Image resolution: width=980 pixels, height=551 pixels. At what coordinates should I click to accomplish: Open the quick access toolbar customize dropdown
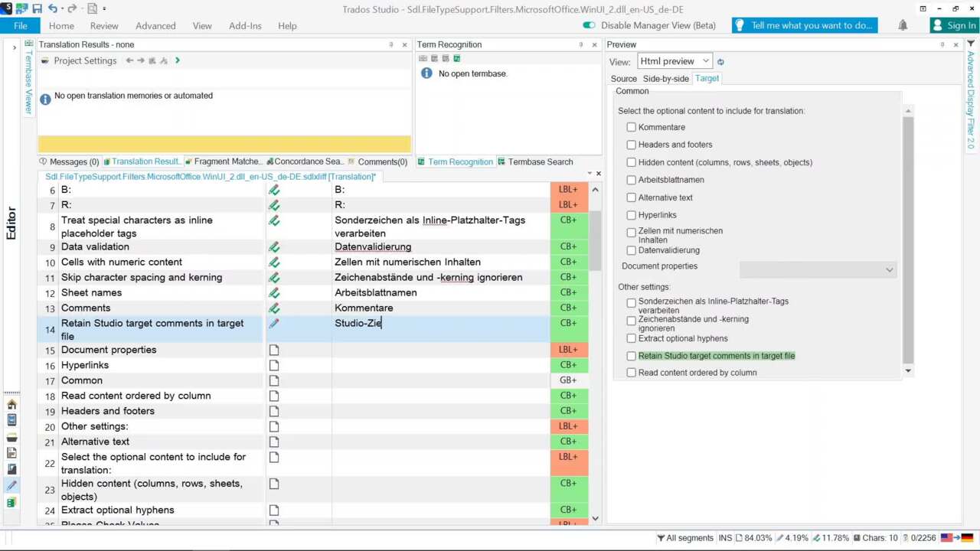(103, 9)
